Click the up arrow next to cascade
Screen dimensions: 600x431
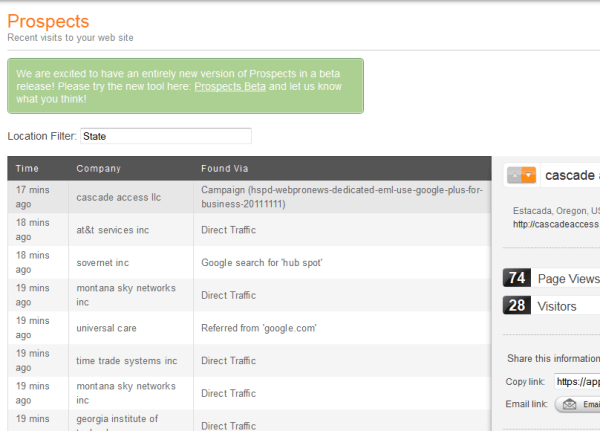coord(514,176)
